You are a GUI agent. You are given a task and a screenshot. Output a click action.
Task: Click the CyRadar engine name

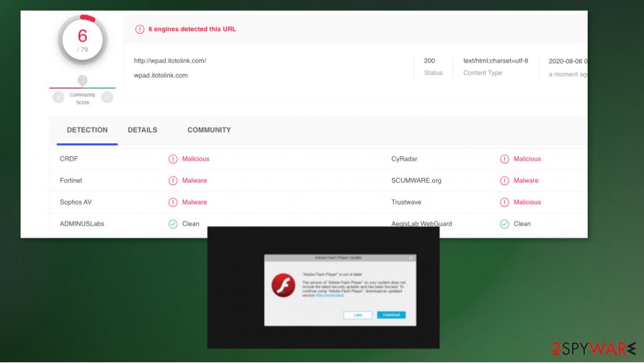(404, 159)
